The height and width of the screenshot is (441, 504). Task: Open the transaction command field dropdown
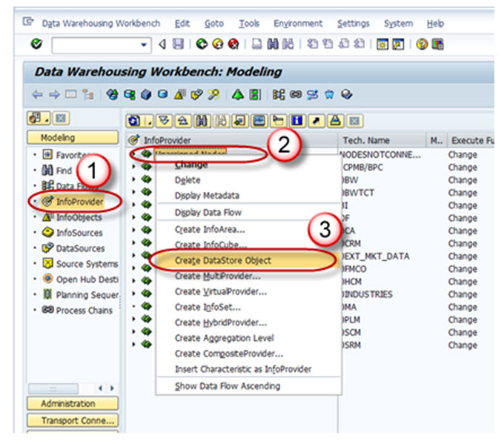pyautogui.click(x=145, y=45)
